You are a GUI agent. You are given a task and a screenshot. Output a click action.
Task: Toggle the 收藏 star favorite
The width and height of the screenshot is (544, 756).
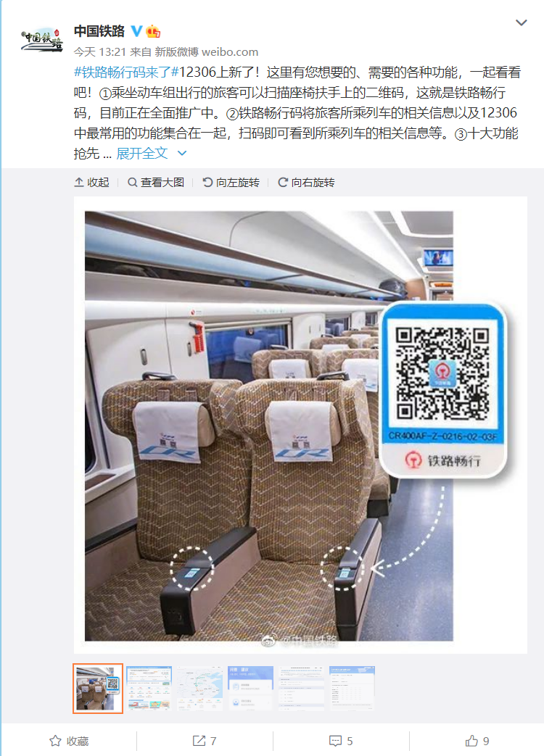tap(69, 741)
